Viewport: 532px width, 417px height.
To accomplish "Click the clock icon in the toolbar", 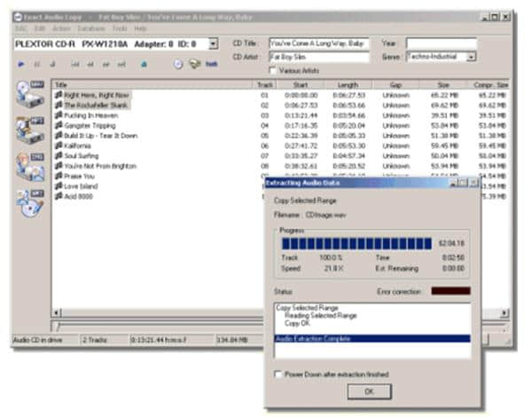I will pos(177,64).
